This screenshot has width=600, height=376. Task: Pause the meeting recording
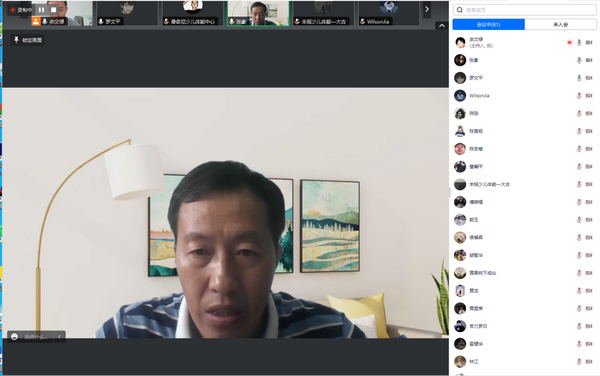point(41,10)
